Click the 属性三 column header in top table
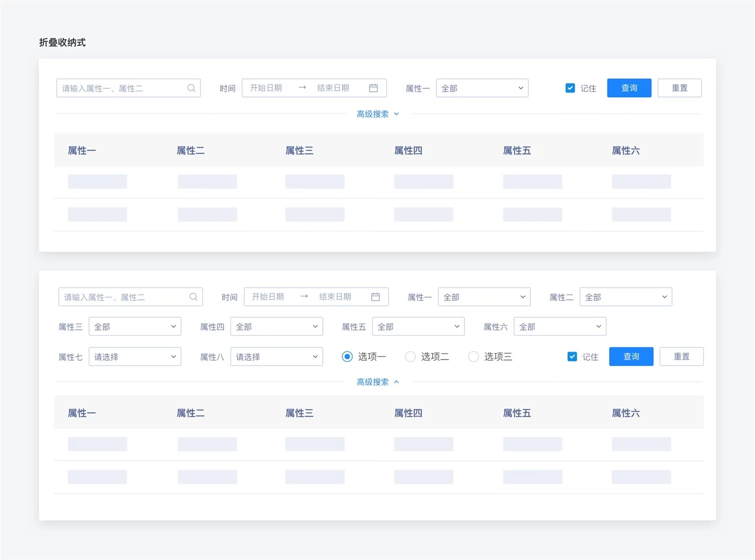Screen dimensions: 755x560 (x=299, y=150)
